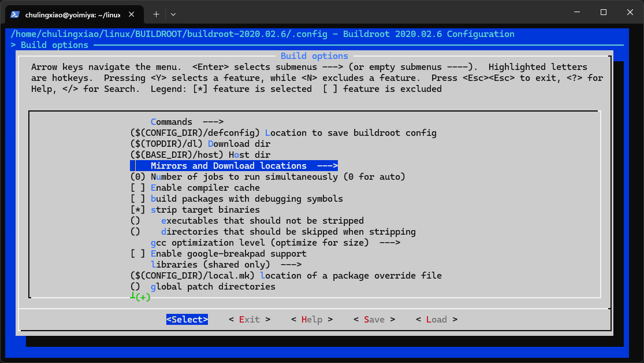Edit Location to save buildroot config
Screen dimensions: 644x363
[x=284, y=133]
